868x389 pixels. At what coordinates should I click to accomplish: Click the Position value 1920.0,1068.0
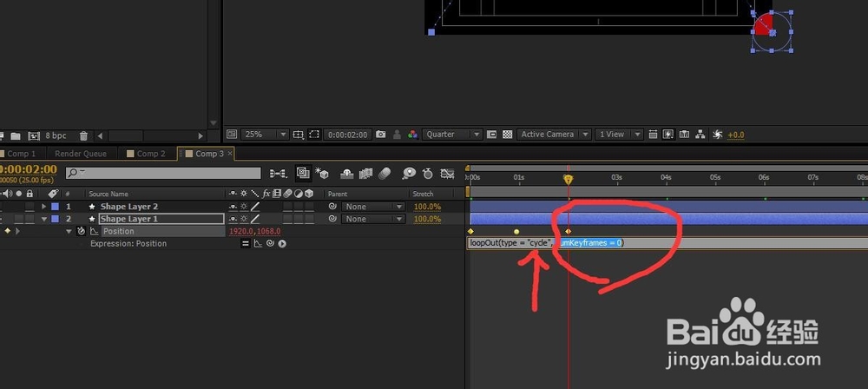[255, 231]
